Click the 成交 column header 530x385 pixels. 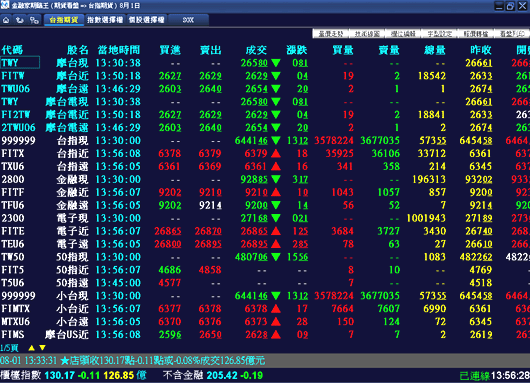coord(256,50)
